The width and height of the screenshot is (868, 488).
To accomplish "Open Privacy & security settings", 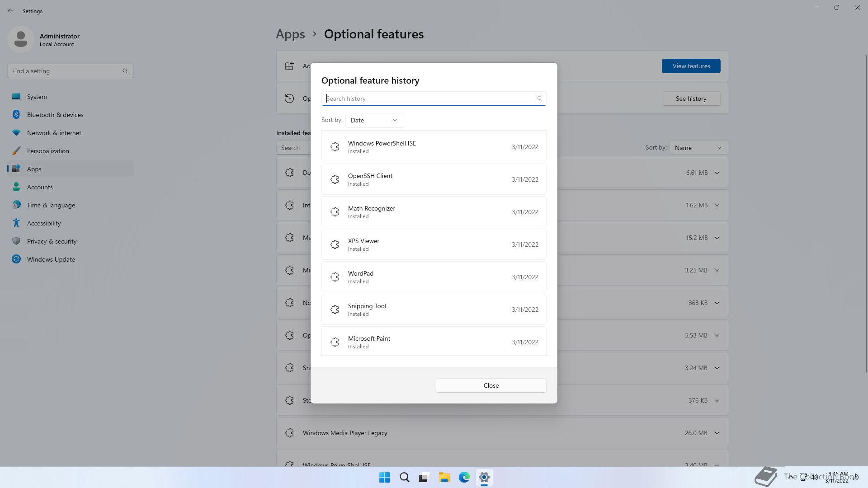I will click(x=71, y=241).
